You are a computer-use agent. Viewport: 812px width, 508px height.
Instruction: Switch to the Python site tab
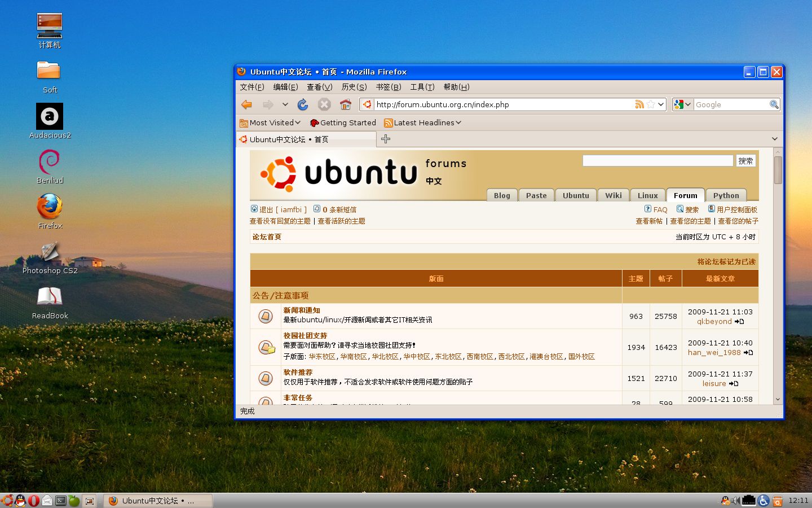pos(726,195)
